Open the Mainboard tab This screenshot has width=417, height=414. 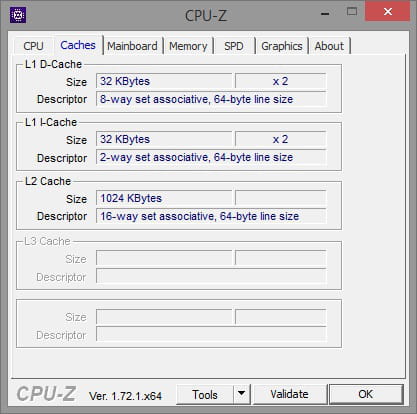pyautogui.click(x=132, y=46)
